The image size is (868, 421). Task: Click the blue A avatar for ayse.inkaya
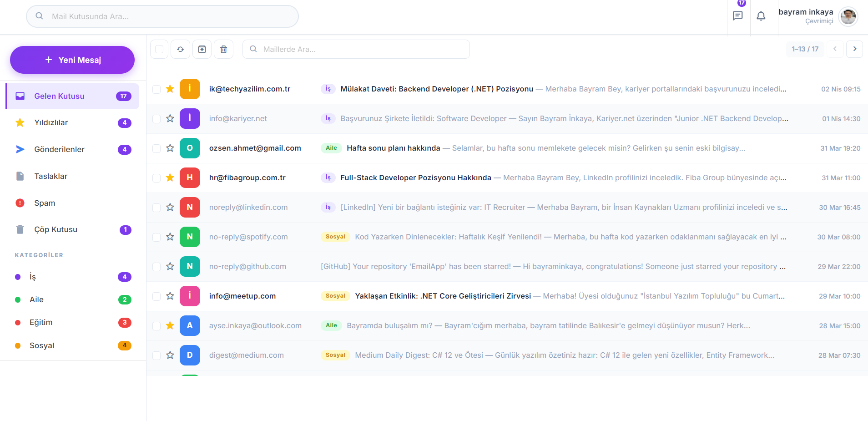point(190,325)
